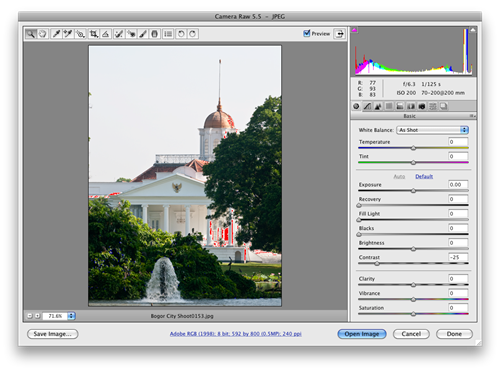Open workflow options link Adobe RGB (1998)
Screen dimensions: 500x371
pos(236,334)
